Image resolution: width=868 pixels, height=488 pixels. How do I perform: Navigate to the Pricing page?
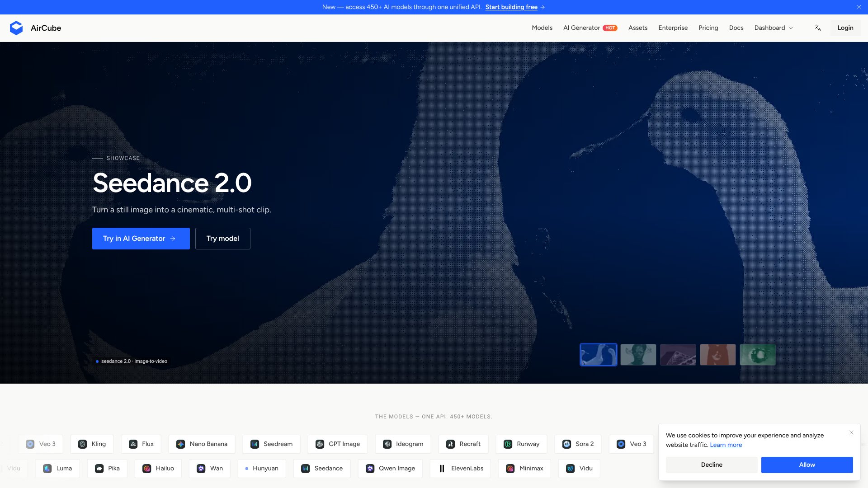click(x=708, y=28)
